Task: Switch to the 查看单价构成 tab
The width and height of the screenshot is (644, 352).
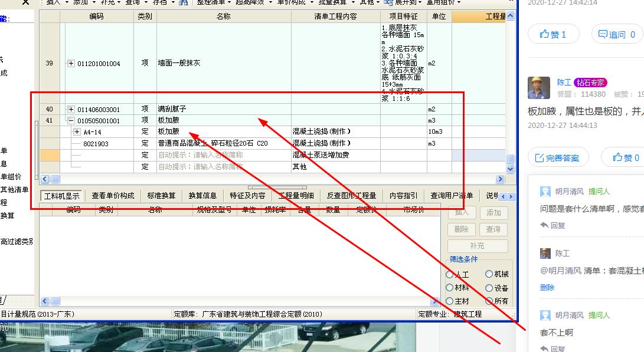Action: (x=113, y=196)
